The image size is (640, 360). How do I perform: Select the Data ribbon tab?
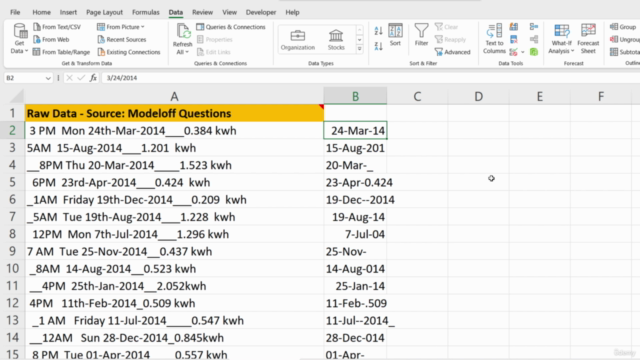pyautogui.click(x=176, y=12)
